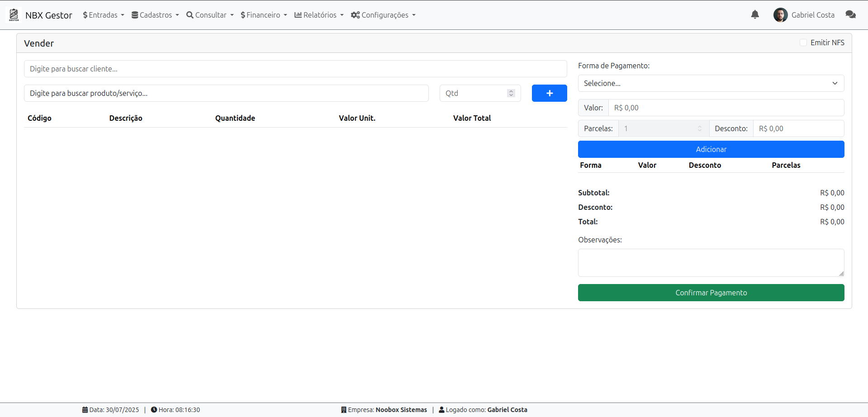Click into the Observações text area
The width and height of the screenshot is (868, 417).
(x=711, y=262)
